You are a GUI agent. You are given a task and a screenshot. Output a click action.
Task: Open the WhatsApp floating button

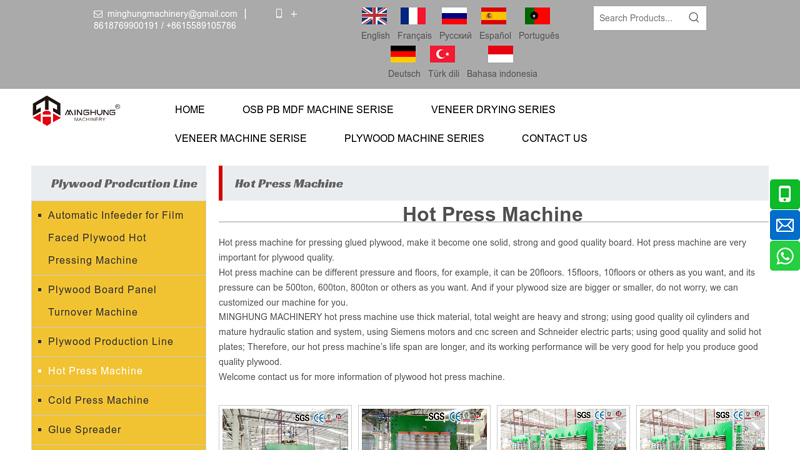tap(785, 256)
